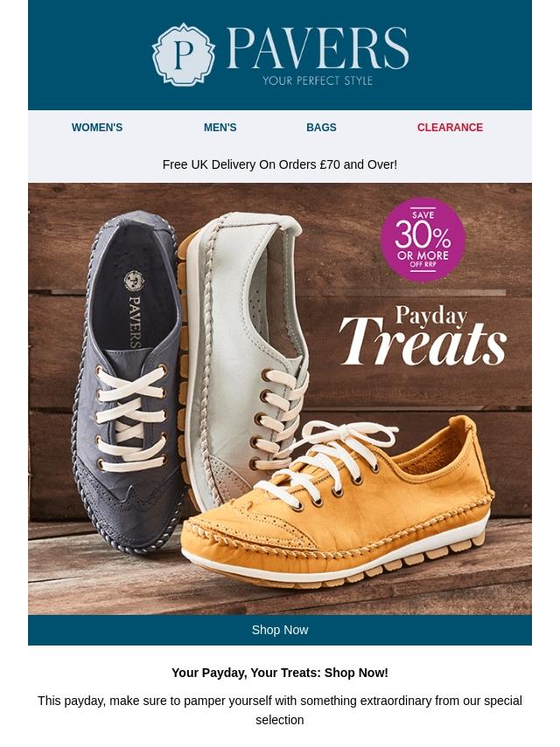560x747 pixels.
Task: Open the red Clearance link
Action: click(x=450, y=128)
